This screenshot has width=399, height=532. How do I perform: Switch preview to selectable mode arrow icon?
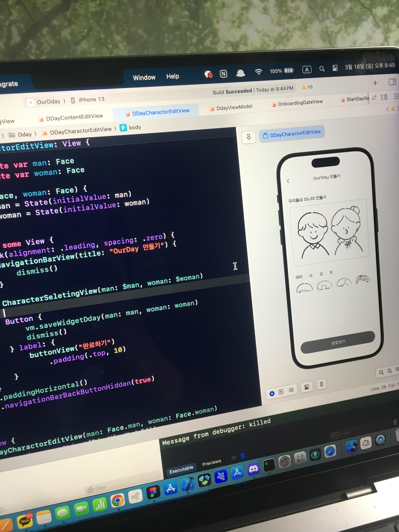pos(281,392)
